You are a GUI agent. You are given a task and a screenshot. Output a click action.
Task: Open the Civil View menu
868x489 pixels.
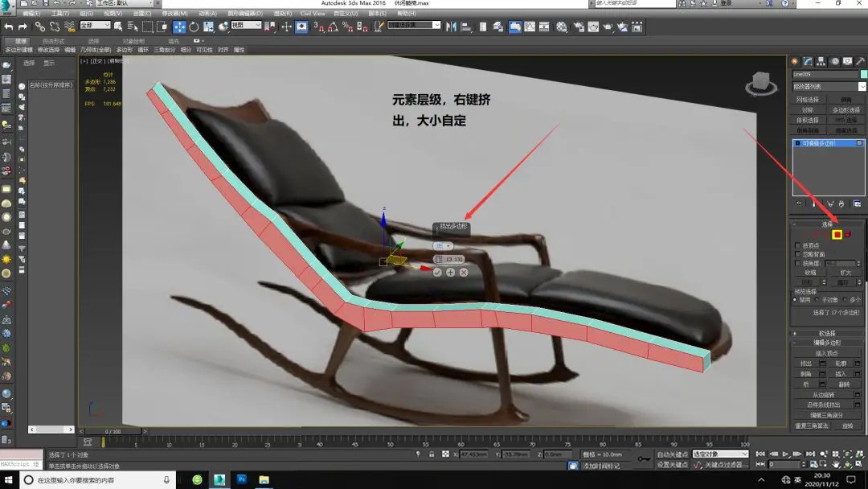pyautogui.click(x=313, y=14)
